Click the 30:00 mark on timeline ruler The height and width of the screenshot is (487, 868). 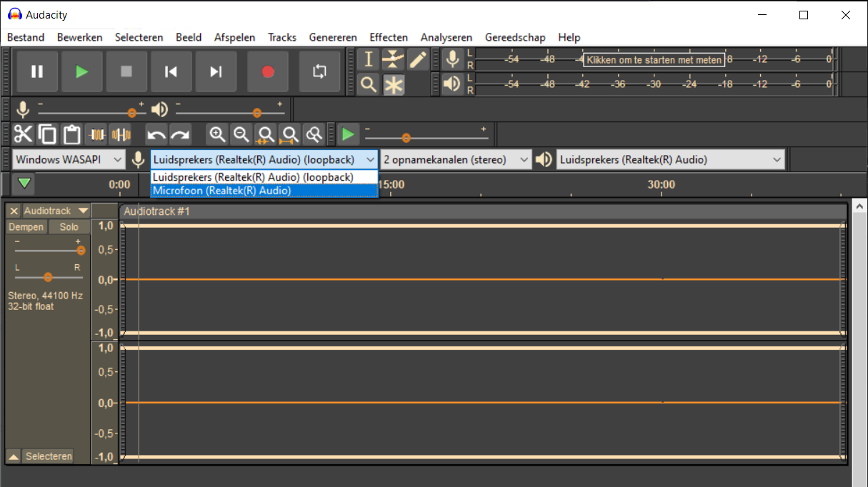[x=662, y=184]
